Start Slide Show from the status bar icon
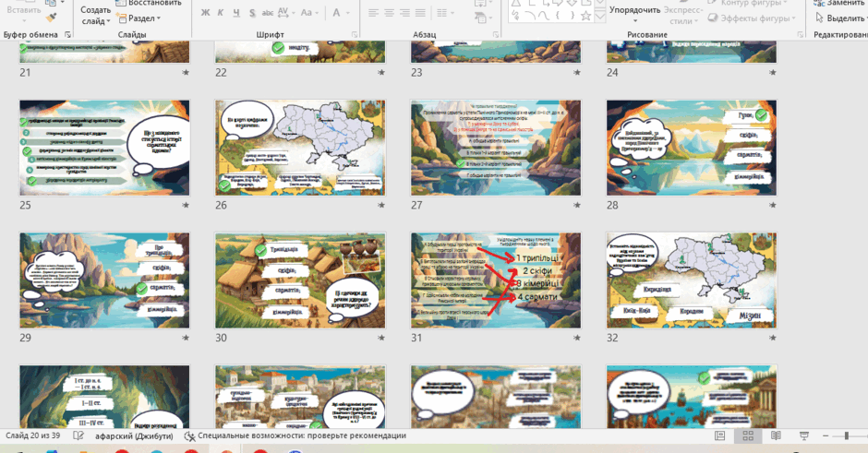 tap(804, 435)
